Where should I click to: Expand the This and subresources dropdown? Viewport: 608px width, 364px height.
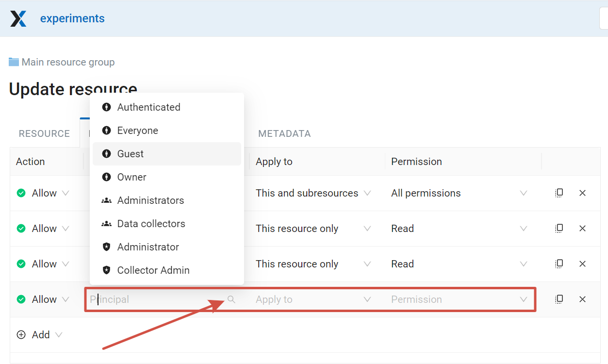pos(313,193)
